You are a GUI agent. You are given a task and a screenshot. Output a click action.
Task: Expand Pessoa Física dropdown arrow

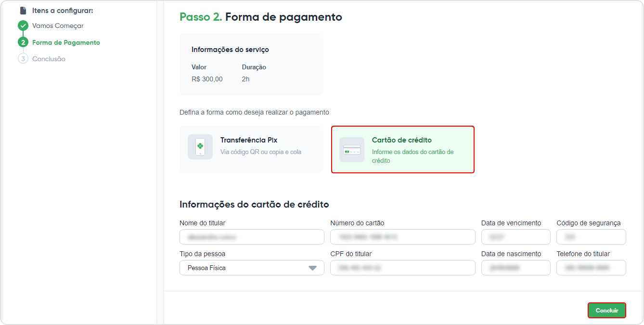[313, 268]
